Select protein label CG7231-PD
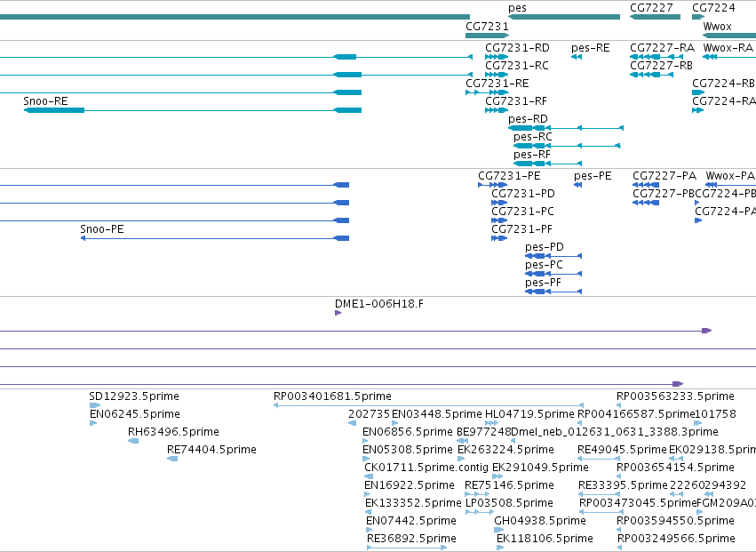The width and height of the screenshot is (756, 552). click(523, 194)
